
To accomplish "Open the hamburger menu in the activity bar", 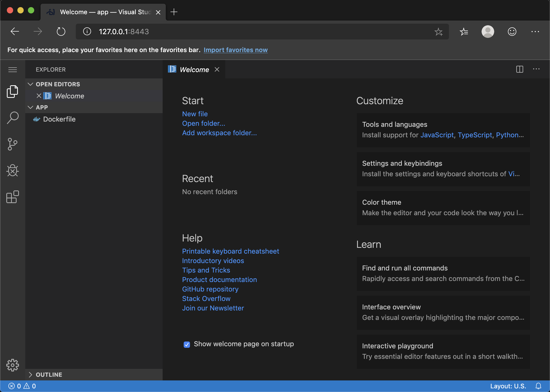I will tap(13, 70).
